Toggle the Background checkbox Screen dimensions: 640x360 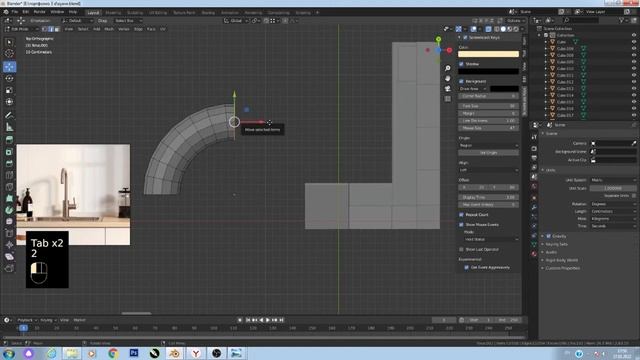[461, 81]
